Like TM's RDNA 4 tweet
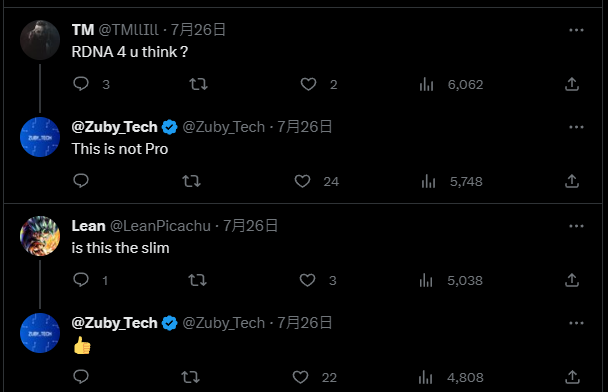The height and width of the screenshot is (392, 608). (309, 84)
